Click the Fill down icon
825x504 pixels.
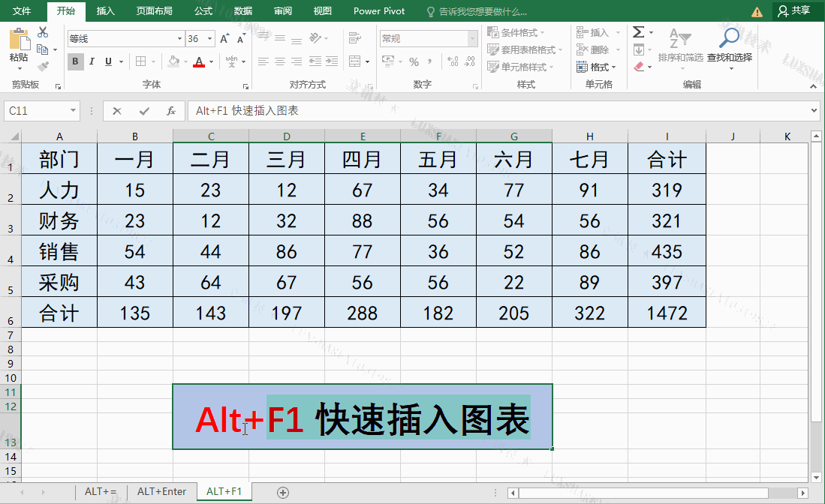pyautogui.click(x=639, y=50)
